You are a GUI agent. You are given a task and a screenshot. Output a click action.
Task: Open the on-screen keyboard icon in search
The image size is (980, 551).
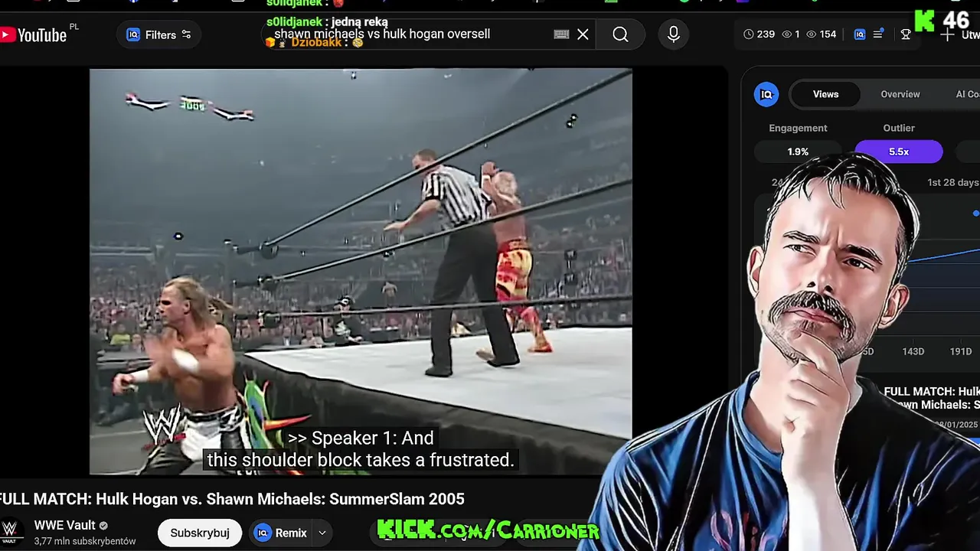[x=561, y=34]
